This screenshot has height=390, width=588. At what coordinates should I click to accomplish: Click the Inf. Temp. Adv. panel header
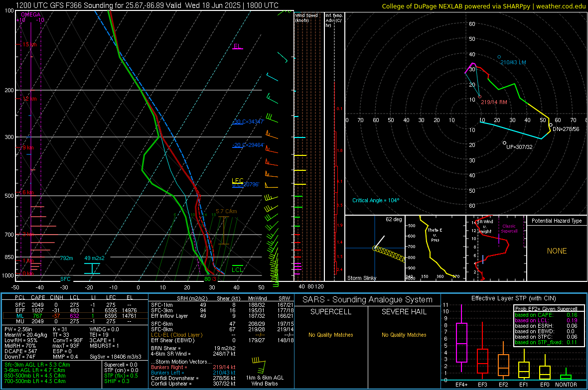pyautogui.click(x=334, y=20)
